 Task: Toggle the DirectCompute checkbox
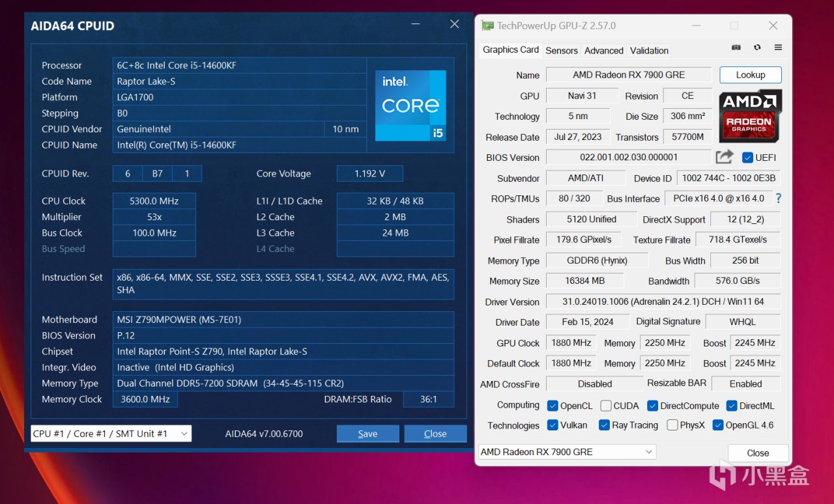652,406
